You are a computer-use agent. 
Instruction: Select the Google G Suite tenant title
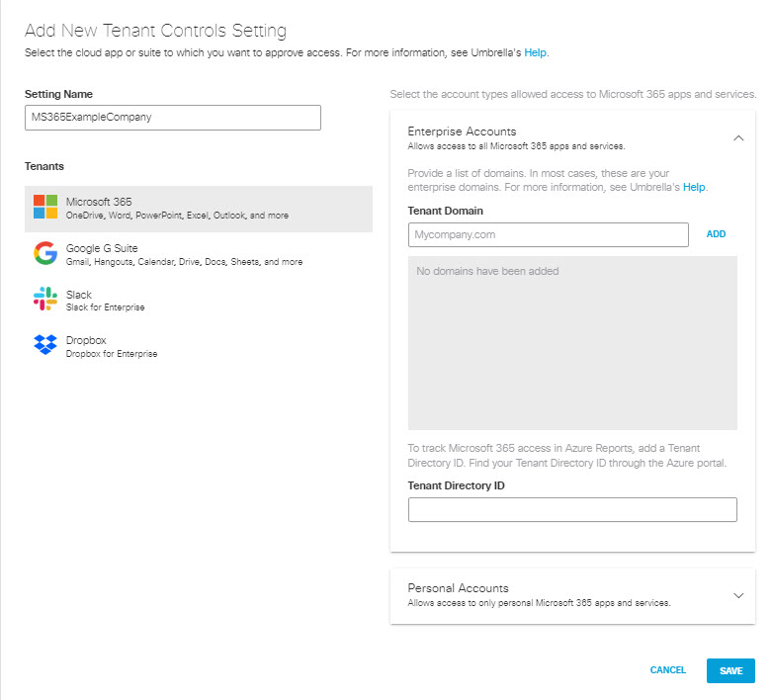coord(102,248)
